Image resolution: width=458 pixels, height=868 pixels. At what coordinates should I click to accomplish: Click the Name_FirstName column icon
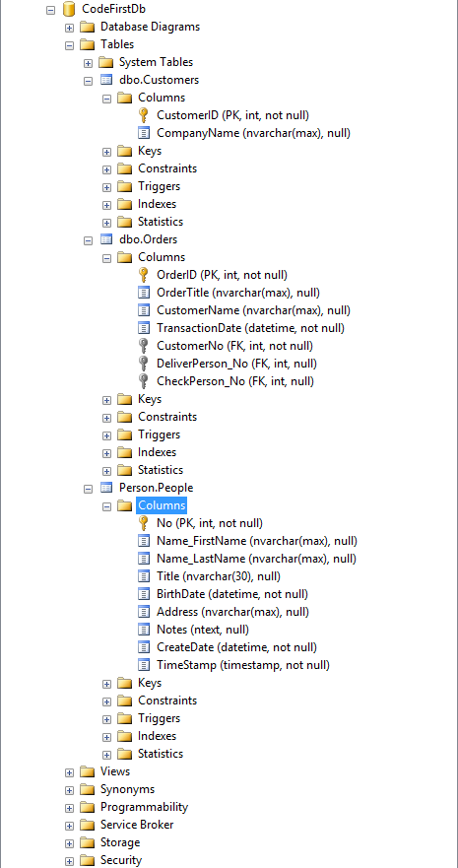coord(143,541)
